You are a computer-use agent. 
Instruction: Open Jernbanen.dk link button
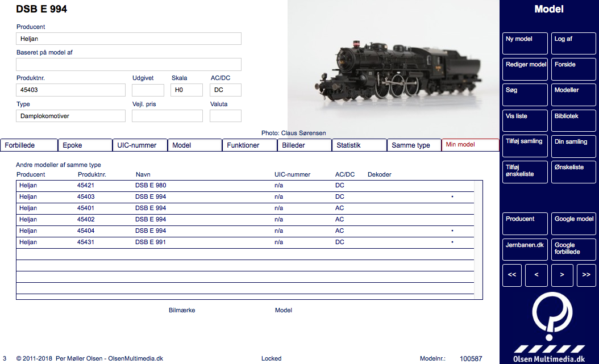pos(525,249)
